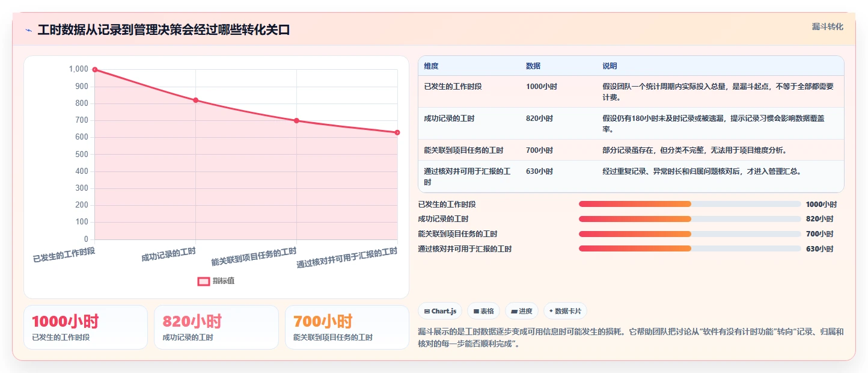This screenshot has width=868, height=373.
Task: Select the Chart.js chip
Action: [440, 311]
